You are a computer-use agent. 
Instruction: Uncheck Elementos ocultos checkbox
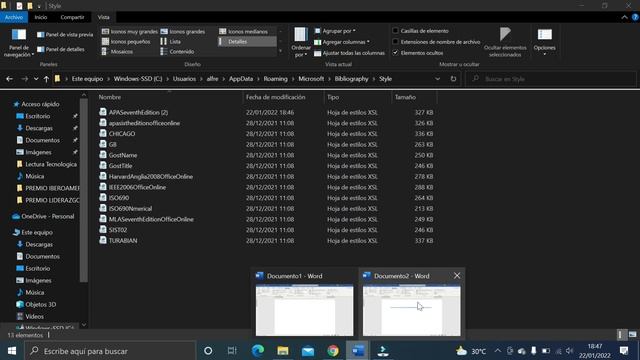[395, 53]
